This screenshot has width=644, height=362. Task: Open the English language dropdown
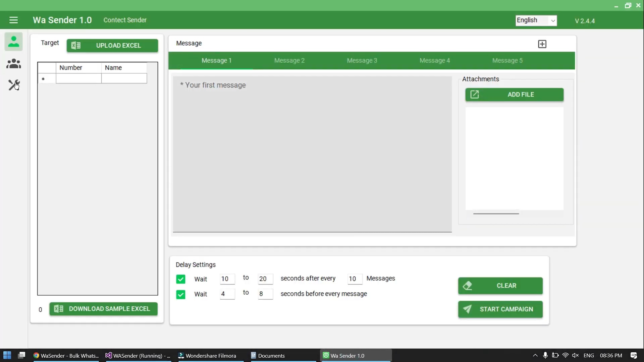[536, 20]
